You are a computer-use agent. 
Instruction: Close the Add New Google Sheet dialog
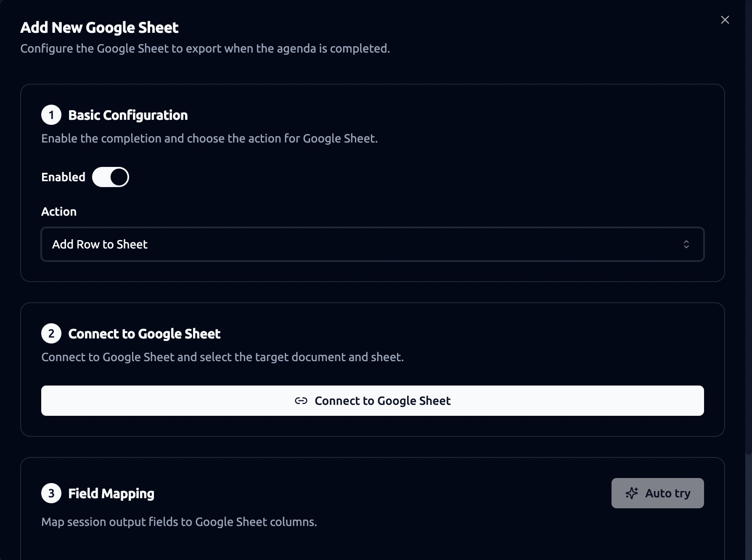(725, 20)
